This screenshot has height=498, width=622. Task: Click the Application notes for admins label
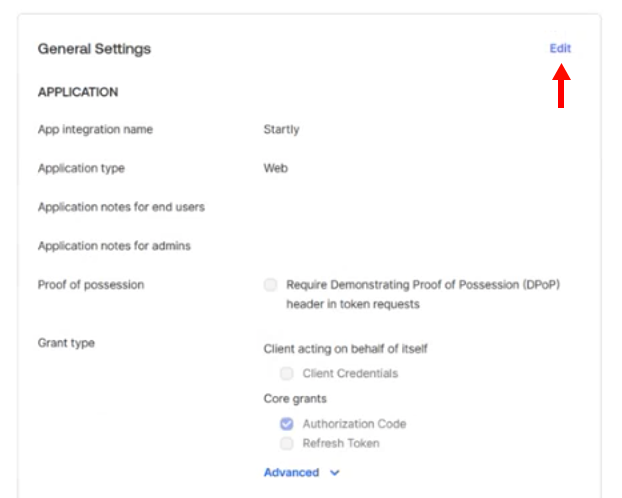click(x=114, y=246)
